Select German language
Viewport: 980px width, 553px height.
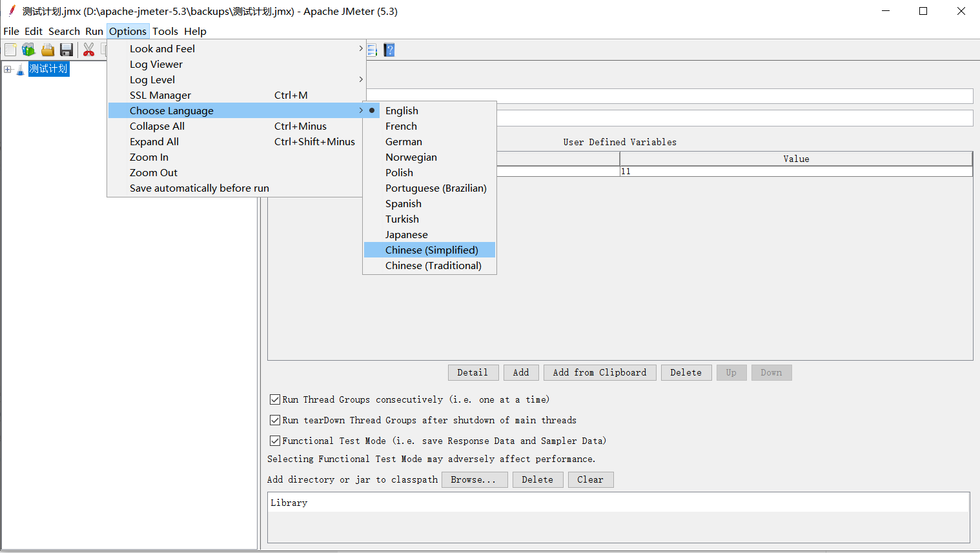pyautogui.click(x=429, y=141)
